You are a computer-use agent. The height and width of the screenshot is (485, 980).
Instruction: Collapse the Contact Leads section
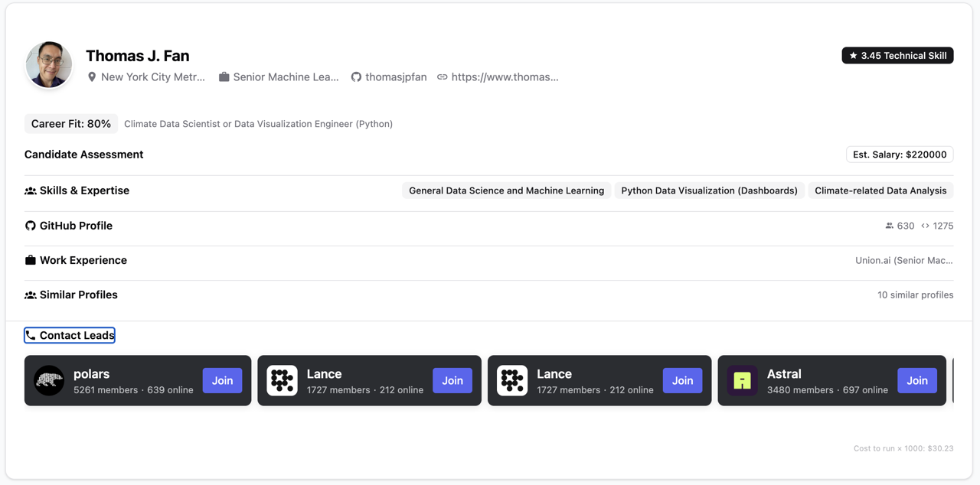pyautogui.click(x=70, y=335)
